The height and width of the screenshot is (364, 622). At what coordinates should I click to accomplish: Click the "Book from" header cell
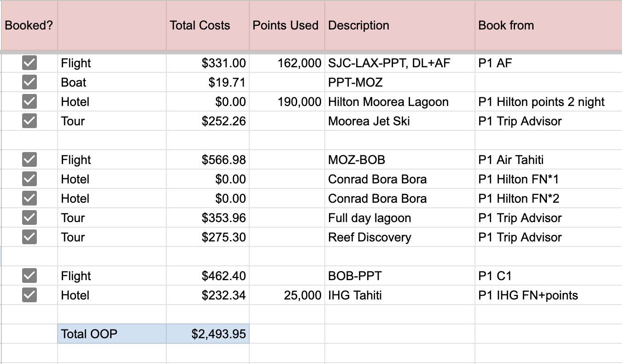click(x=548, y=25)
